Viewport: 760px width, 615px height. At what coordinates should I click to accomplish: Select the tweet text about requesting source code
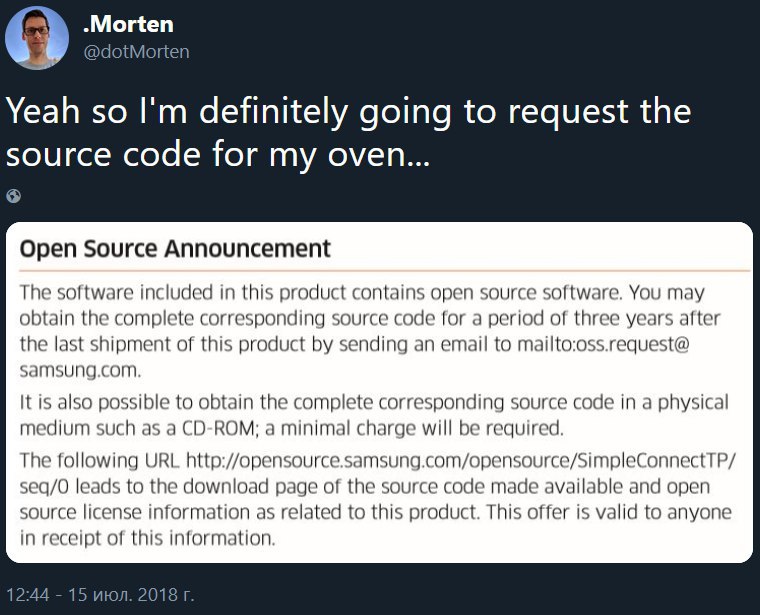[x=348, y=132]
